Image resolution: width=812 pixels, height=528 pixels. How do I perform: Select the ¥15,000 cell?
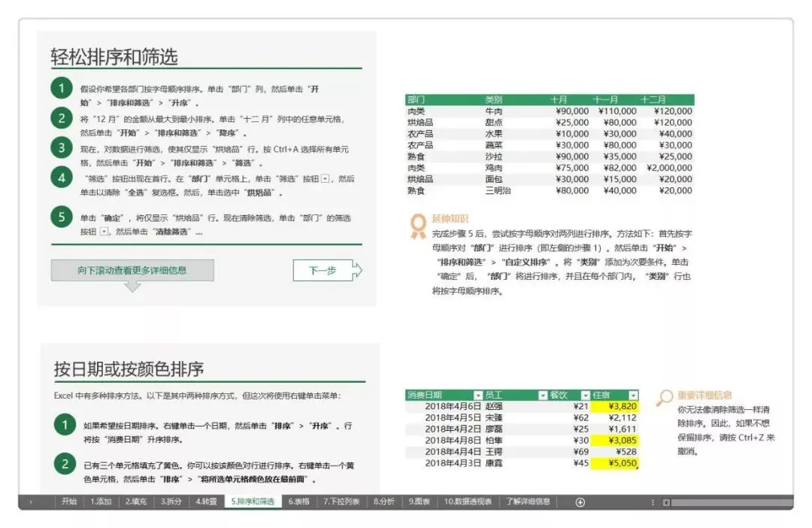tap(615, 179)
